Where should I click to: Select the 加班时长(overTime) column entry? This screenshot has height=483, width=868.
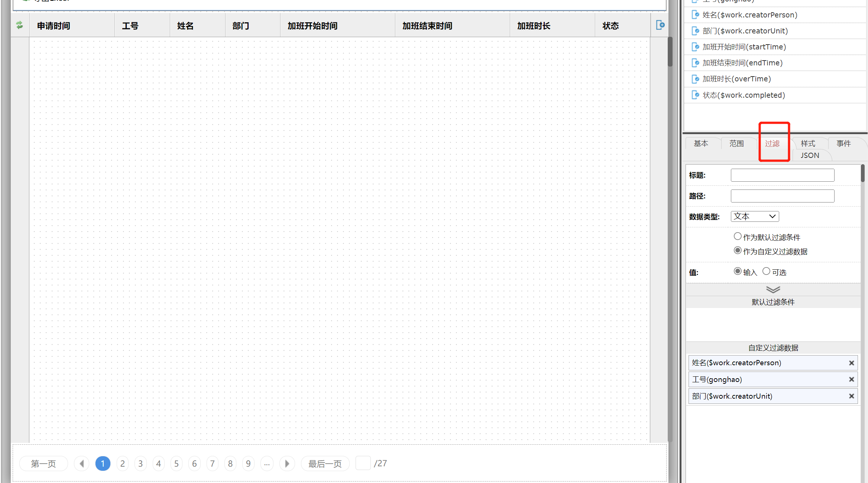click(736, 79)
